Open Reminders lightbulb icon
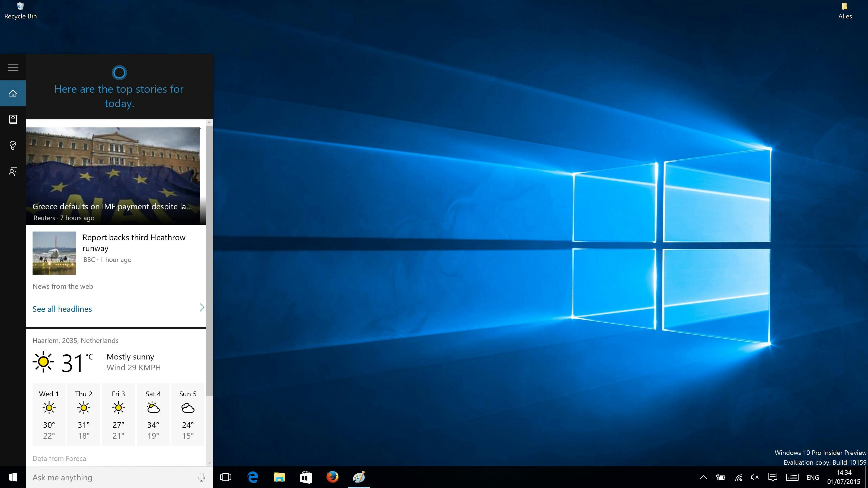The height and width of the screenshot is (488, 868). (x=13, y=145)
